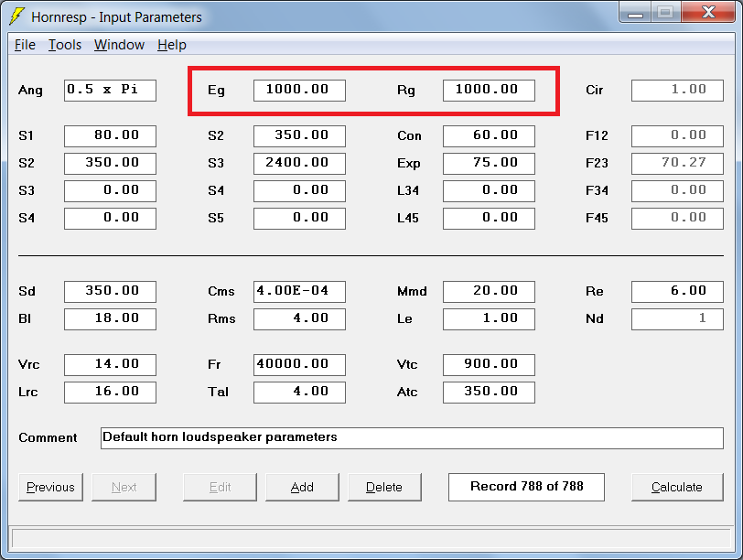Click the Previous record button

point(50,487)
